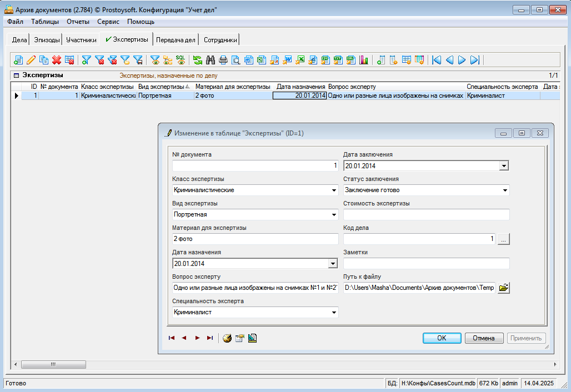Screen dimensions: 571x392
Task: Open the Отчеты menu
Action: [x=78, y=22]
